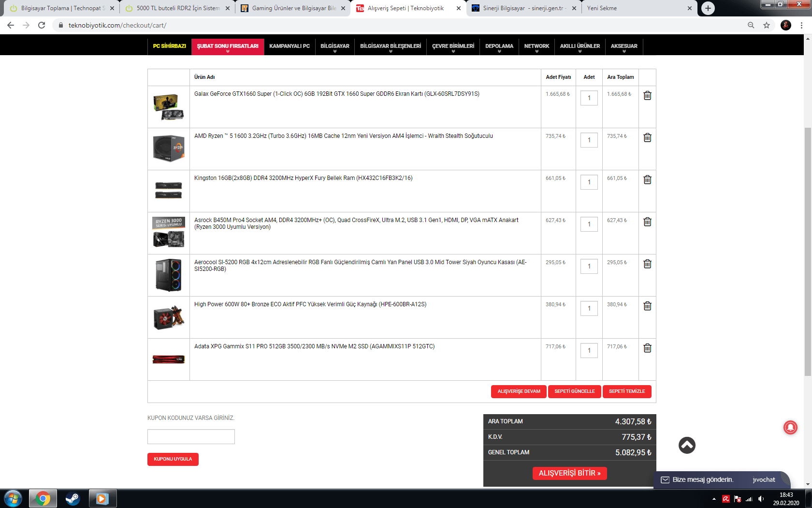
Task: Click the volume speaker tray icon
Action: pos(761,499)
